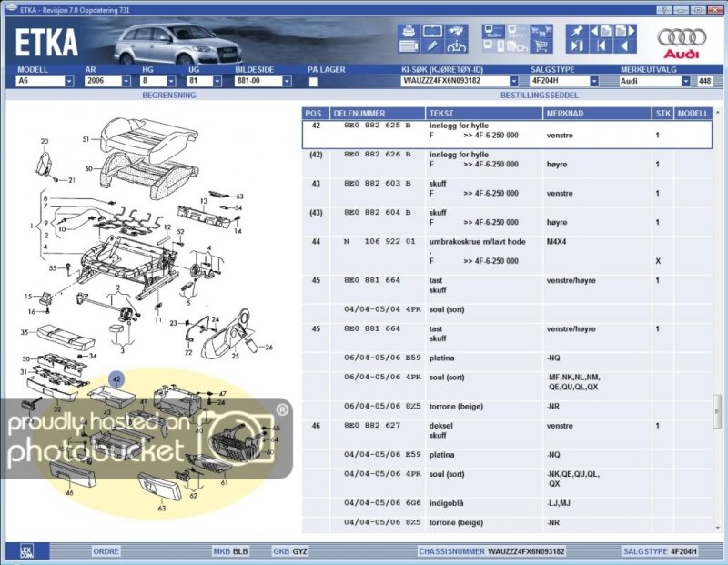Go to the next illustration page
Image resolution: width=728 pixels, height=565 pixels.
click(x=624, y=30)
